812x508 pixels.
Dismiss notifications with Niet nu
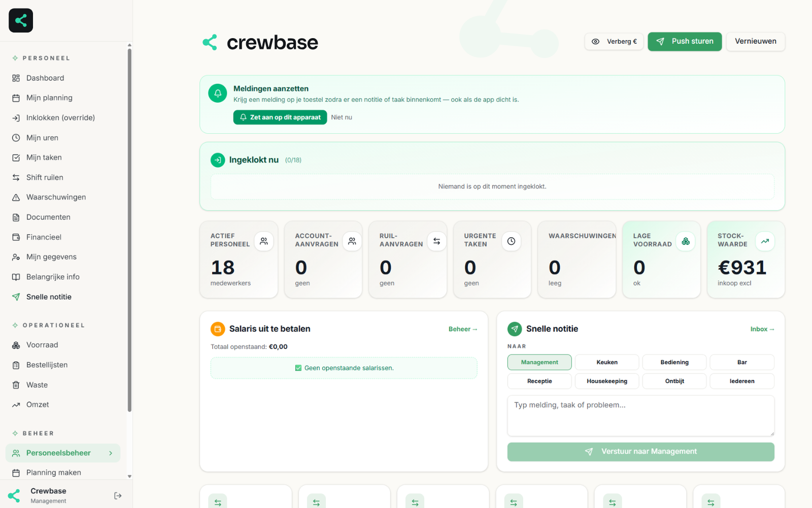pos(342,117)
